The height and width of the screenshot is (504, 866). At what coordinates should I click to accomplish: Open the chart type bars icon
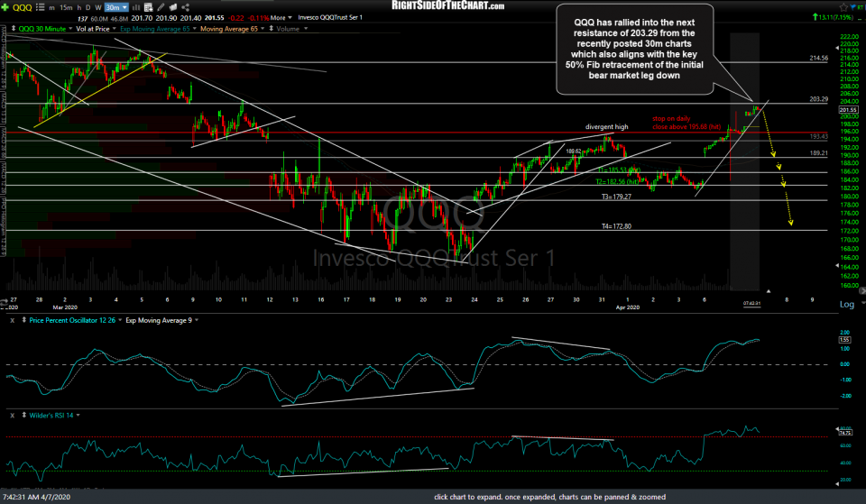135,7
